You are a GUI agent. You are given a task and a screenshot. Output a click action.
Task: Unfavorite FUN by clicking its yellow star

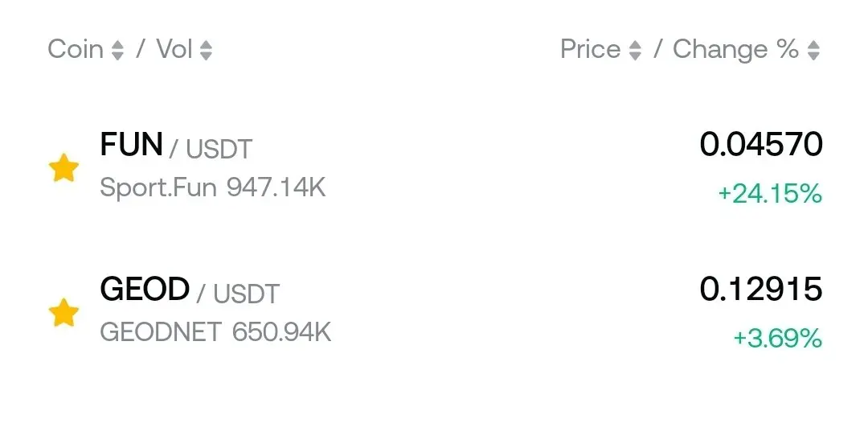click(63, 169)
